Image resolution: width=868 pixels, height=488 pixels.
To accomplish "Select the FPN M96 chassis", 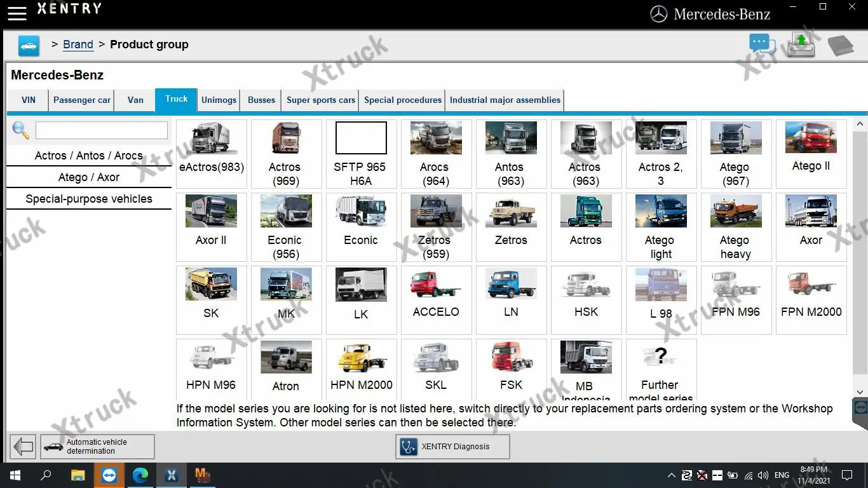I will (x=736, y=300).
